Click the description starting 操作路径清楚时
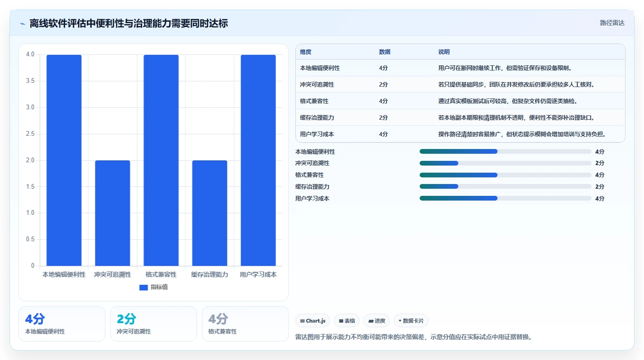 click(x=522, y=134)
